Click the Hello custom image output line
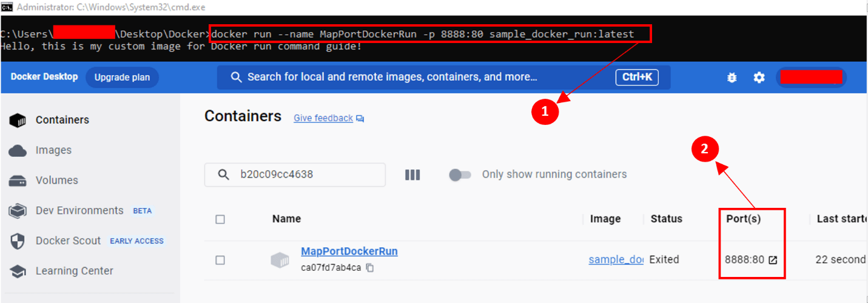Screen dimensions: 868x303 click(x=181, y=46)
